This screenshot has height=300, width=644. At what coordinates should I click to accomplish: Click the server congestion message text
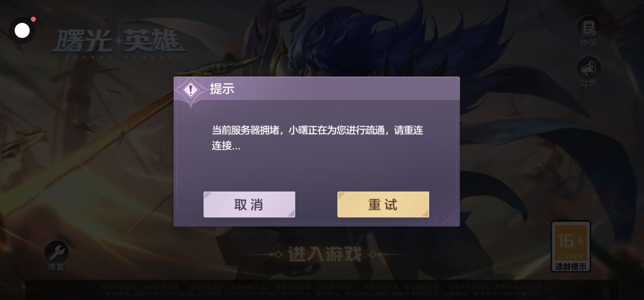click(x=317, y=138)
